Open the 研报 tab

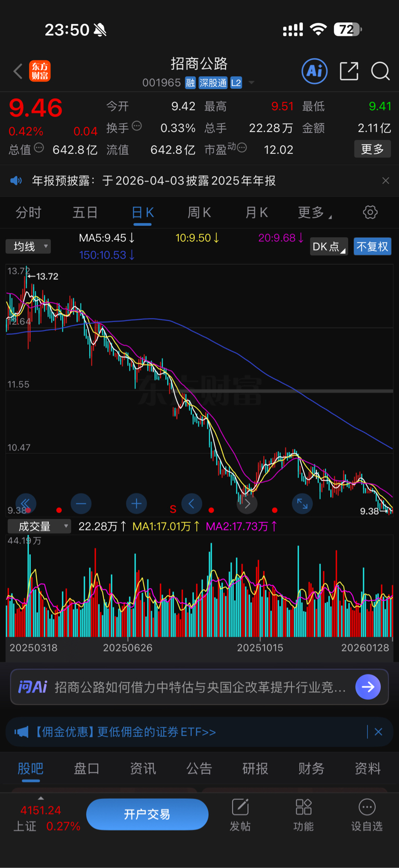coord(255,769)
